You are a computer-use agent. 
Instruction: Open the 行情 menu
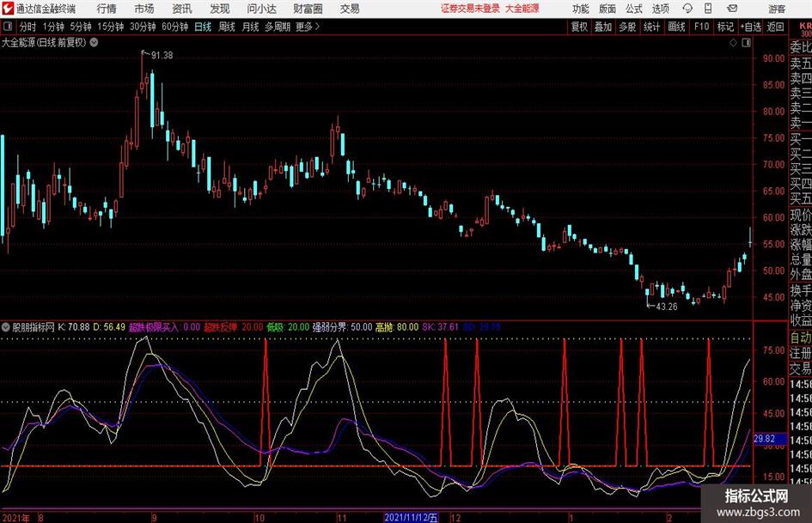click(x=107, y=9)
